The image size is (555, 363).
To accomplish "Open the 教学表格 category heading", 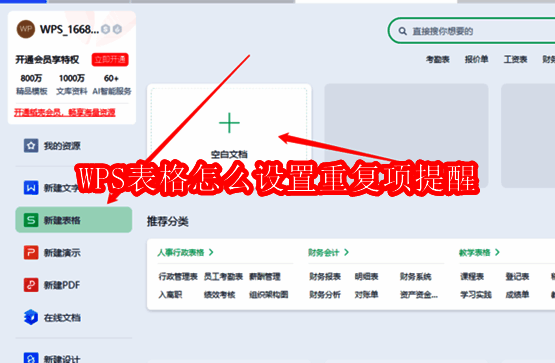I will (x=475, y=252).
